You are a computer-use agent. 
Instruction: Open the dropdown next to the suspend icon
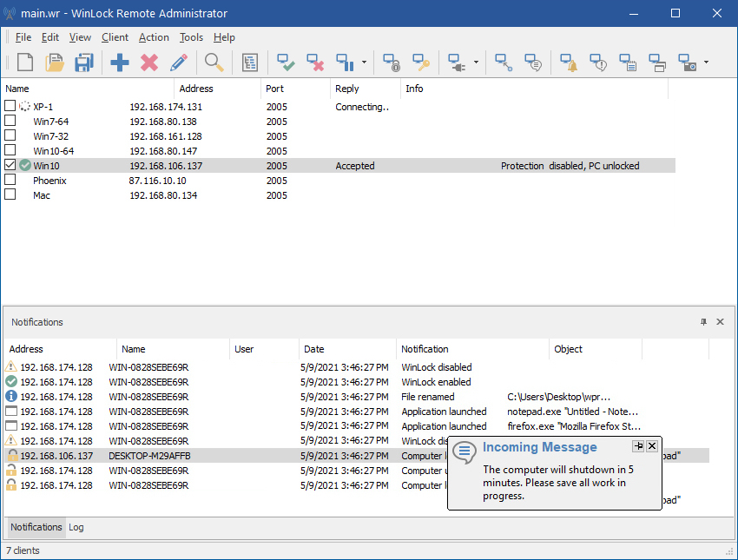point(364,62)
